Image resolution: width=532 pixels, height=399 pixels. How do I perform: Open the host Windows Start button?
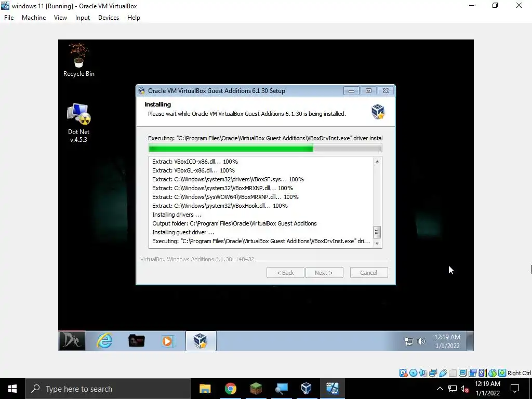tap(12, 389)
